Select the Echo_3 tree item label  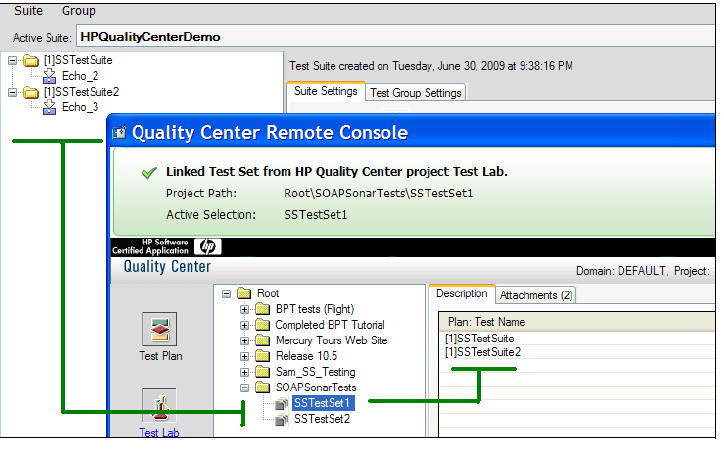pos(80,107)
